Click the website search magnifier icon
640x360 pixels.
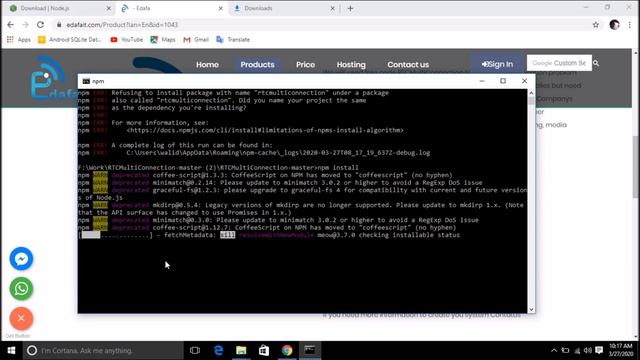point(596,63)
